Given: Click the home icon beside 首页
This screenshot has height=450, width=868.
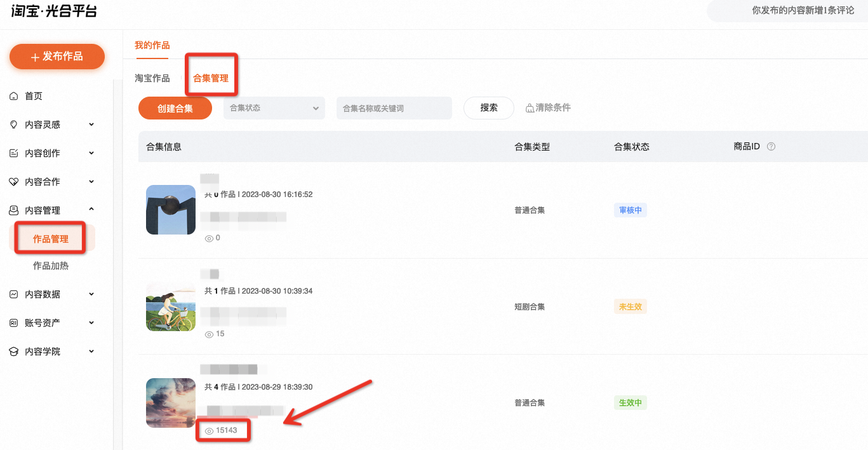Looking at the screenshot, I should (14, 96).
